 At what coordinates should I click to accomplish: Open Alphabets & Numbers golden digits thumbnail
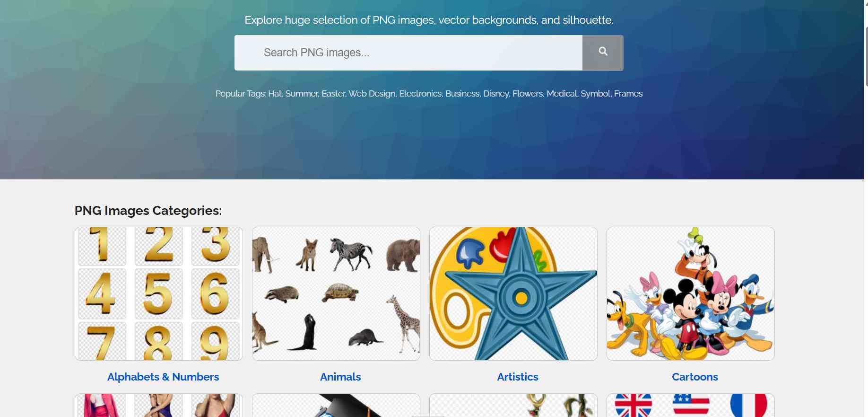[159, 293]
